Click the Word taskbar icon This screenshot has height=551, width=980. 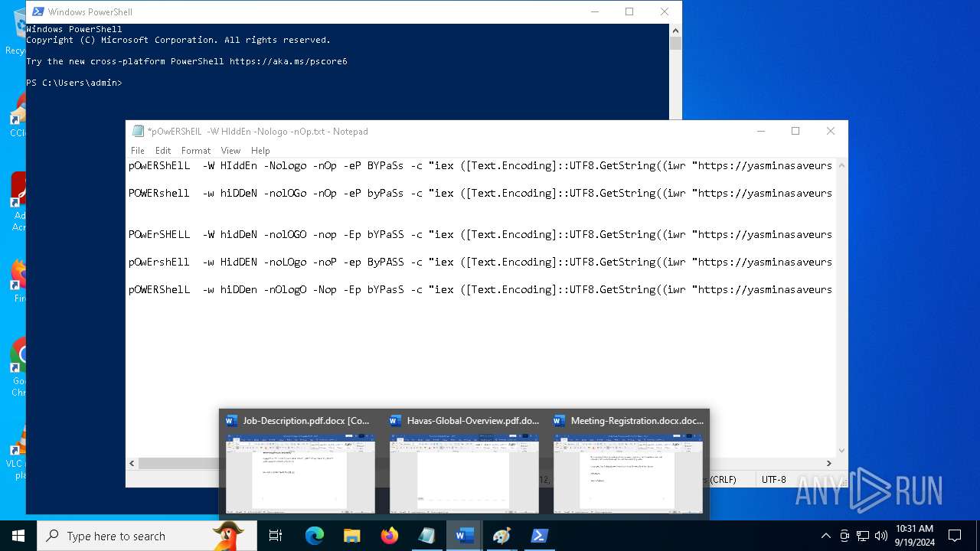pos(464,536)
